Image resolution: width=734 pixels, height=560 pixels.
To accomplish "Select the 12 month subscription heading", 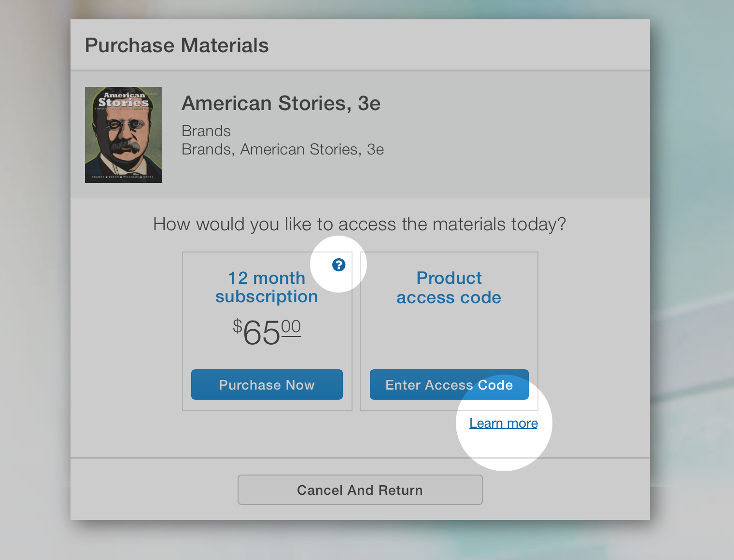I will click(x=267, y=287).
